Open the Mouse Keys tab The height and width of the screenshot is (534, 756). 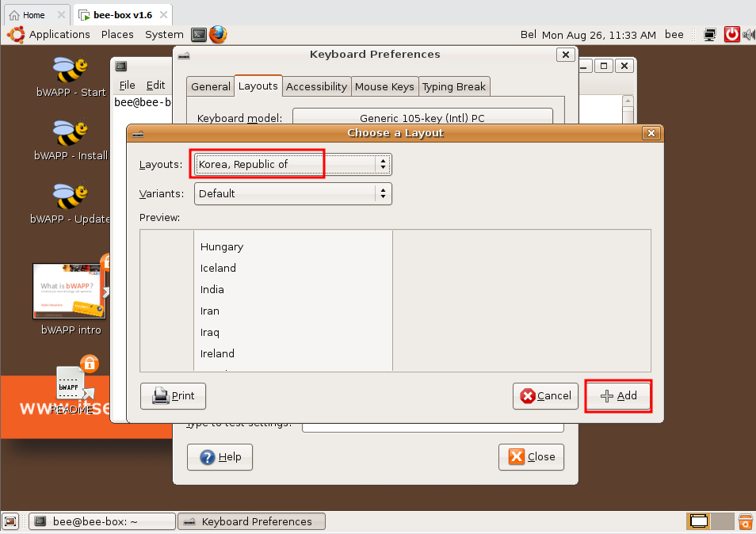coord(384,86)
